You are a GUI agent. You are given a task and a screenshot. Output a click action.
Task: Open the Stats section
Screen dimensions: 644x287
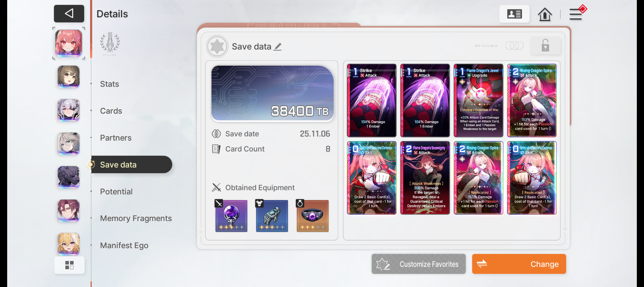[x=109, y=84]
